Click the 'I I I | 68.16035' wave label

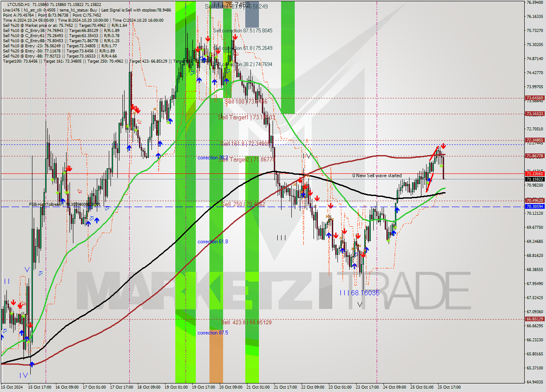point(360,293)
